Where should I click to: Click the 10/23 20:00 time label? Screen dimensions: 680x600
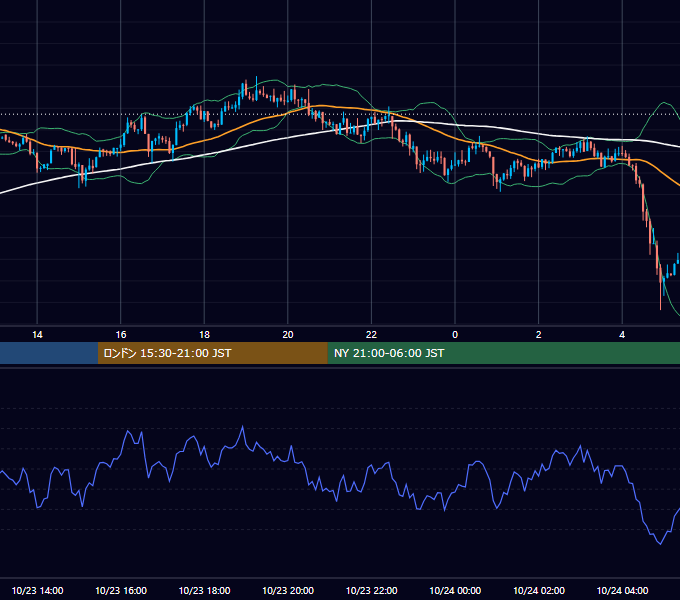(x=288, y=590)
